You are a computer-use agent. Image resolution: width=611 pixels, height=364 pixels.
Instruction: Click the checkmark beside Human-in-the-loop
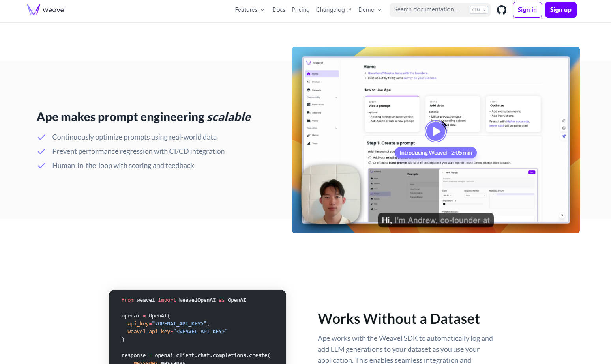point(41,166)
